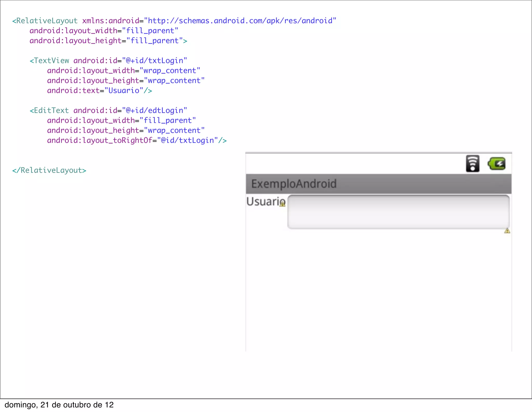Click the opening RelativeLayout tag
This screenshot has width=532, height=412.
45,21
